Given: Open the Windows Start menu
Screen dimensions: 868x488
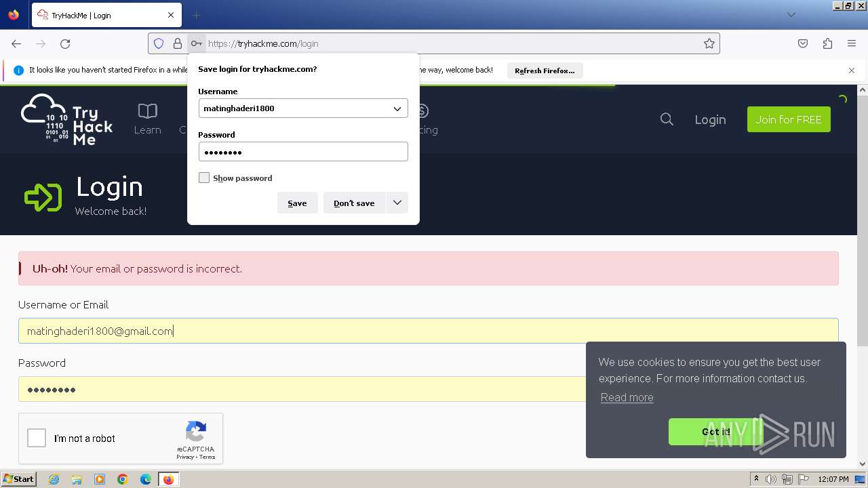Looking at the screenshot, I should point(18,479).
